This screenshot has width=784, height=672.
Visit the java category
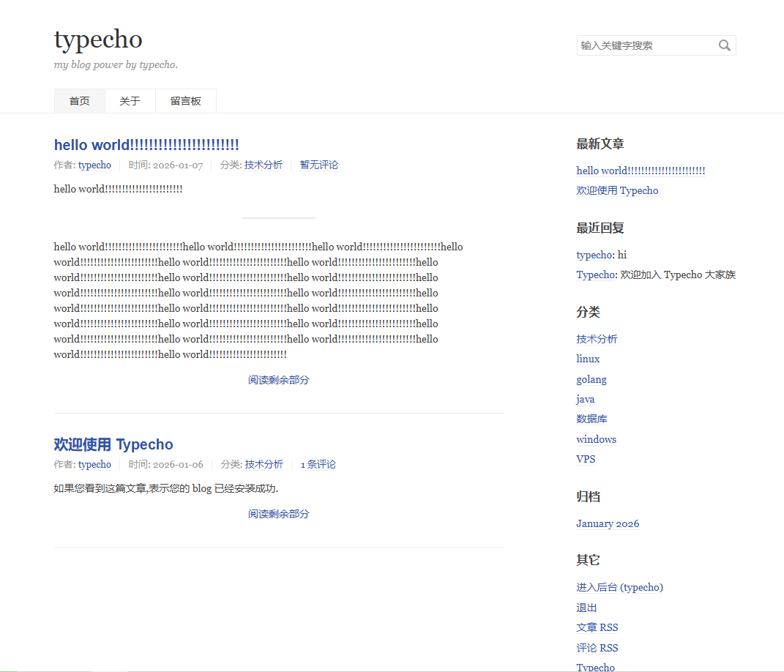tap(585, 399)
